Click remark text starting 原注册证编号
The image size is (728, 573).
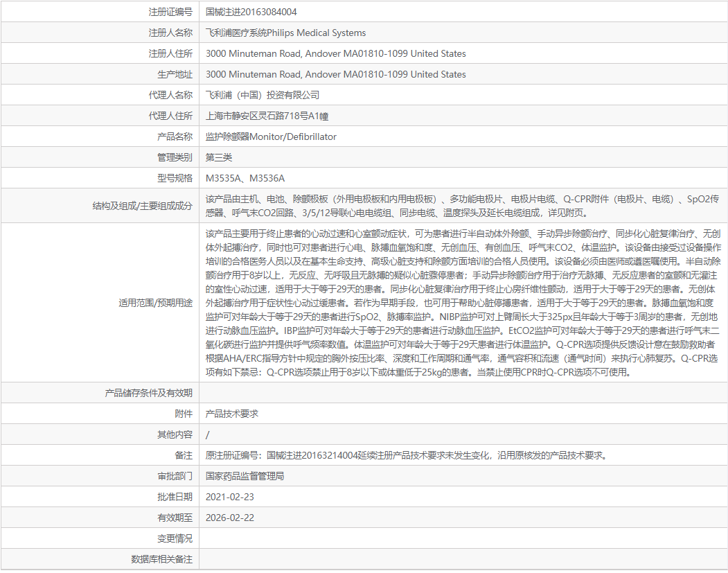(x=406, y=455)
